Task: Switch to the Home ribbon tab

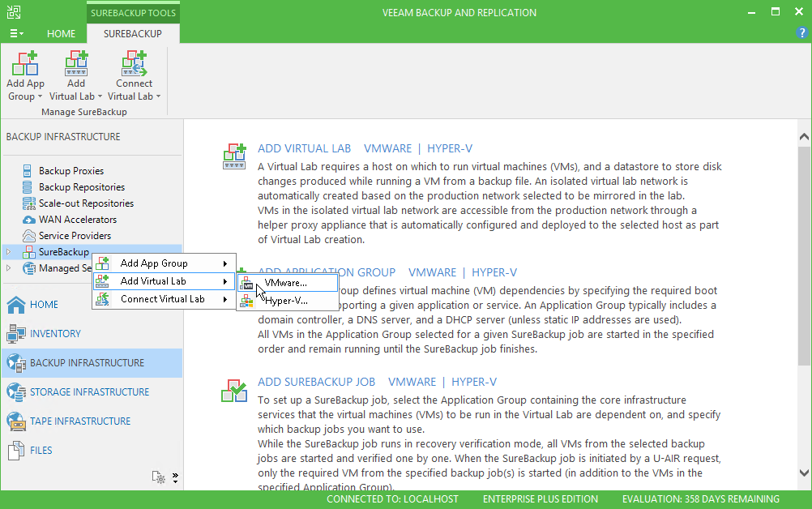Action: (61, 34)
